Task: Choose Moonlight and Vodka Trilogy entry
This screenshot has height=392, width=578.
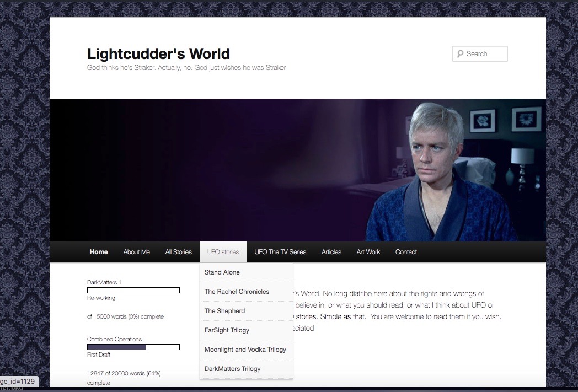Action: (x=246, y=350)
